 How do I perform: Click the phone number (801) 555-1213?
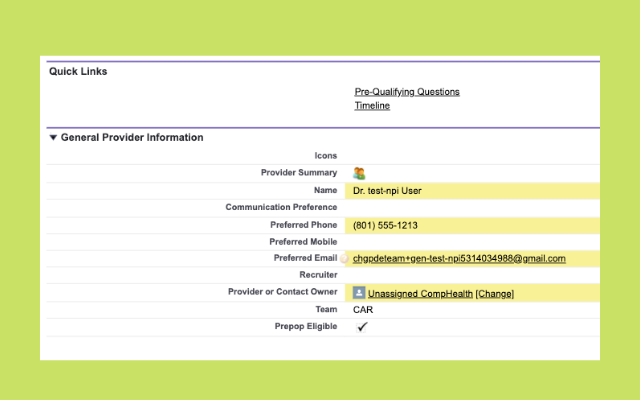click(385, 225)
